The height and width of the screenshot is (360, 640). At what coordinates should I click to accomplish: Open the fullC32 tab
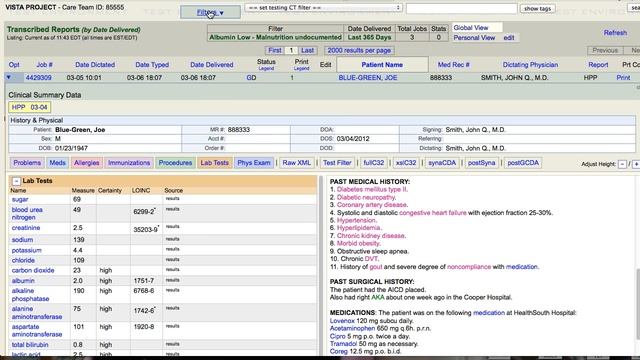(373, 163)
